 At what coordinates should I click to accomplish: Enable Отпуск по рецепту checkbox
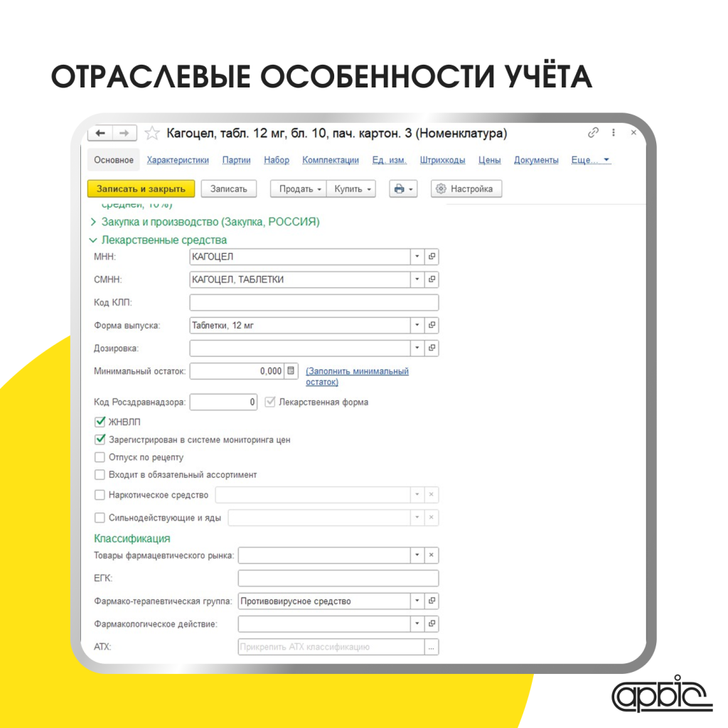coord(100,457)
